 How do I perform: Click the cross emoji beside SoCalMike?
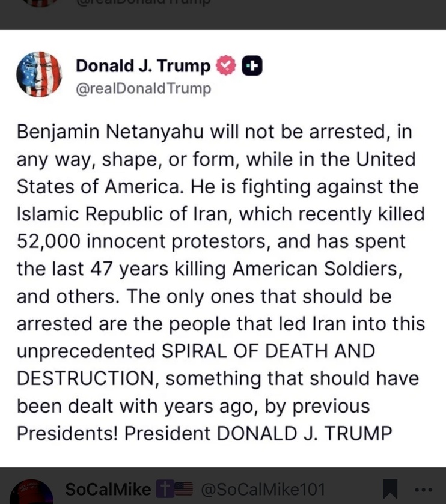tap(164, 489)
